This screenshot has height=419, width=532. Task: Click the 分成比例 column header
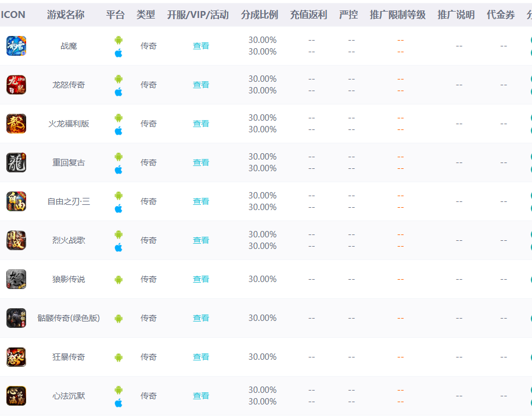pos(260,15)
